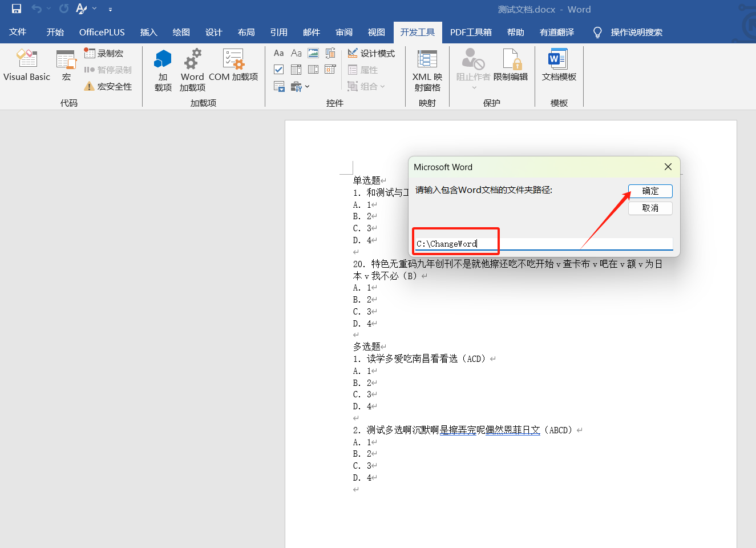The height and width of the screenshot is (548, 756).
Task: Switch to the Help (帮助) tab
Action: [516, 32]
